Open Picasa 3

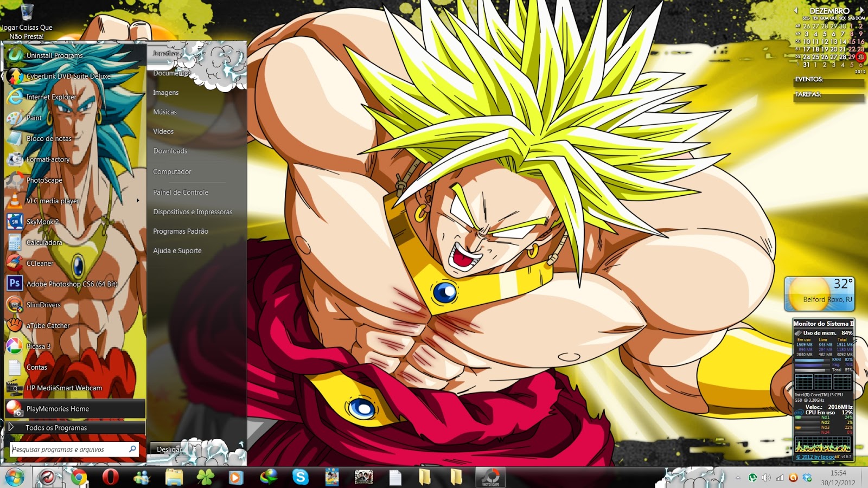[x=75, y=346]
